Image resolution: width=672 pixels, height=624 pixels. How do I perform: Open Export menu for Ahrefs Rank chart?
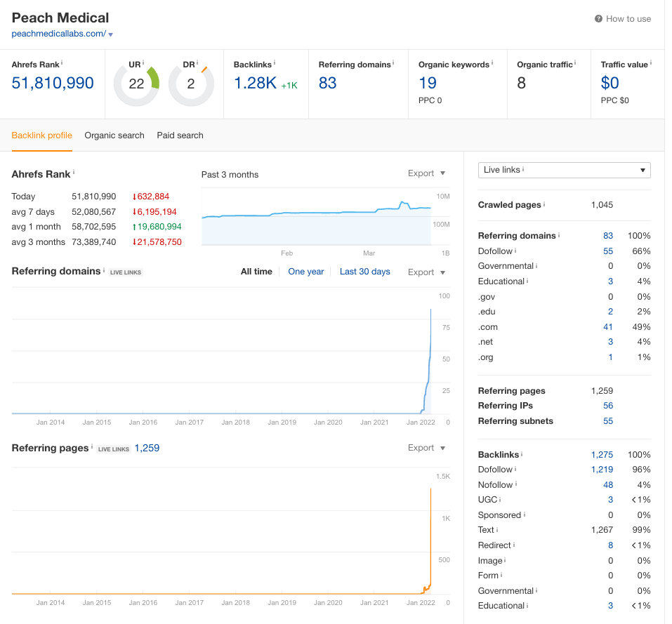tap(426, 173)
